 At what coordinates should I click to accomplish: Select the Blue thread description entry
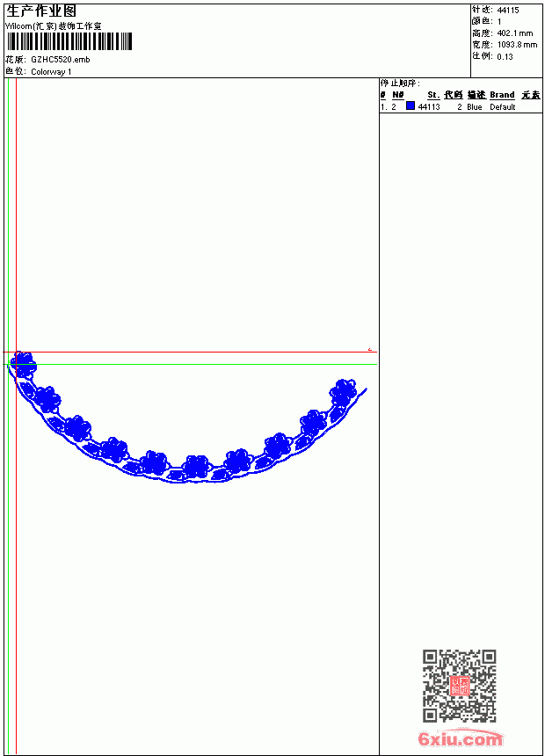pos(474,107)
